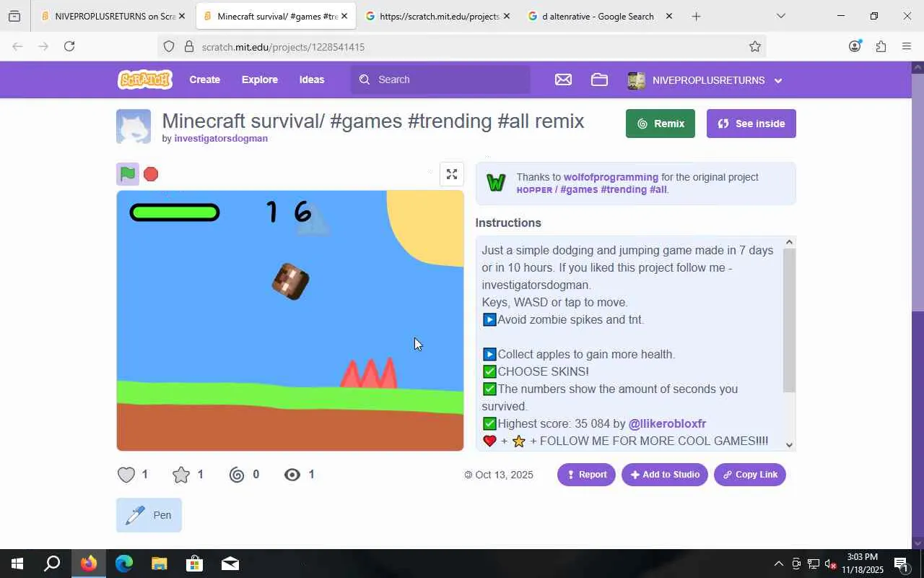Click the shield tracking protection icon
Image resolution: width=924 pixels, height=578 pixels.
tap(169, 46)
